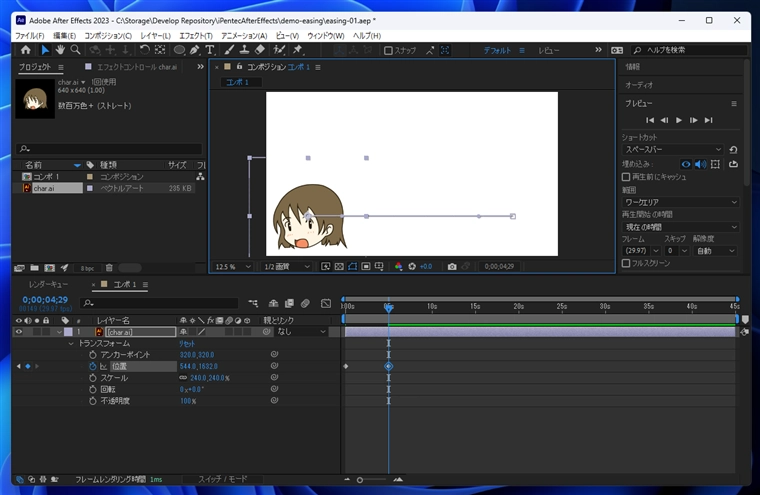Viewport: 760px width, 495px height.
Task: Click the リセット transform link
Action: [x=187, y=343]
